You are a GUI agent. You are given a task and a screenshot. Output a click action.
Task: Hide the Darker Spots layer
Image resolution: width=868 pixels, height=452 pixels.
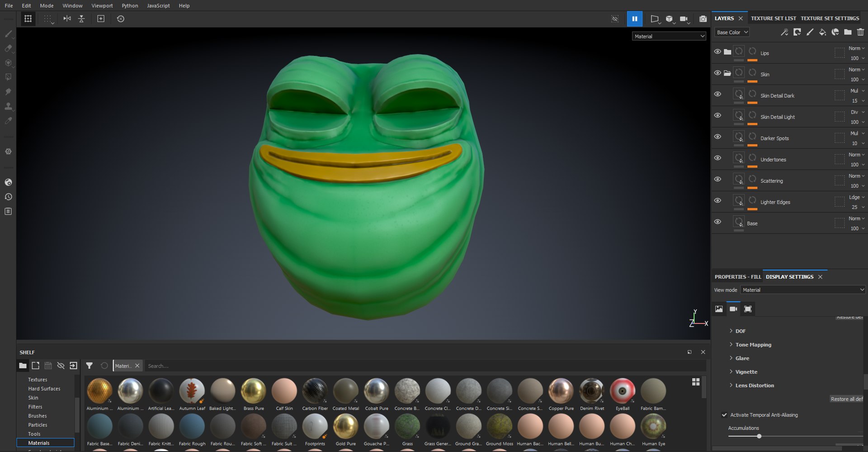717,137
